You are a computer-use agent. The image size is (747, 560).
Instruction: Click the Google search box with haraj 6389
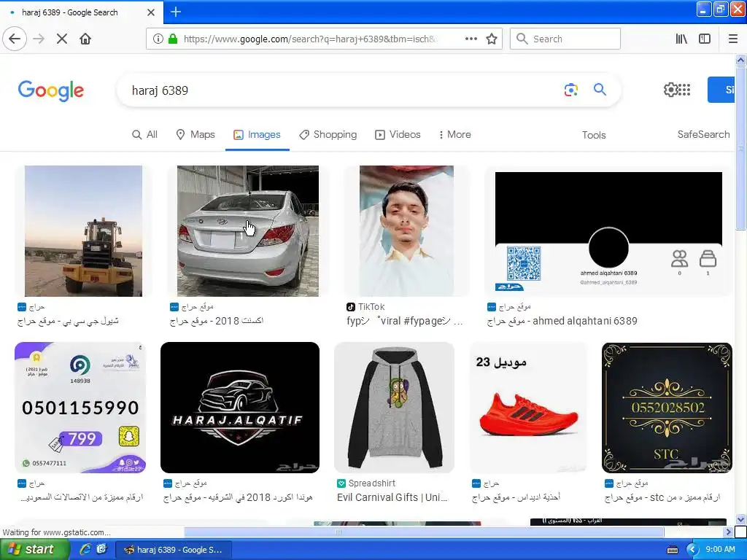[343, 90]
